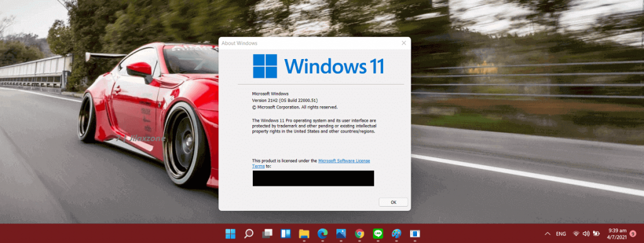Launch File Explorer from the taskbar
This screenshot has width=644, height=243.
click(x=304, y=234)
